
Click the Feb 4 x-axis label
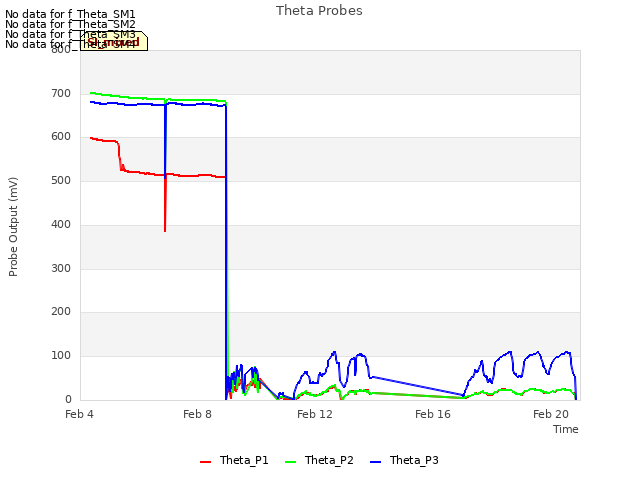click(x=79, y=414)
